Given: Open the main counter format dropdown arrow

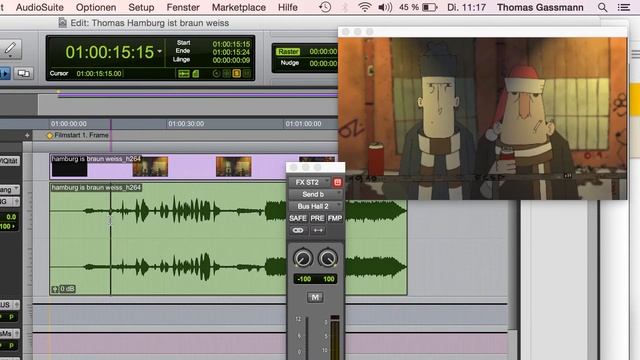Looking at the screenshot, I should click(160, 51).
